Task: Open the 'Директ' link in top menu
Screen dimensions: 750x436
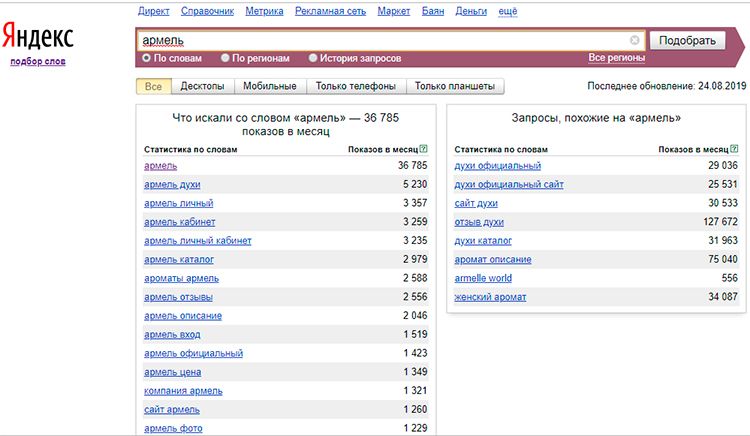Action: click(154, 11)
